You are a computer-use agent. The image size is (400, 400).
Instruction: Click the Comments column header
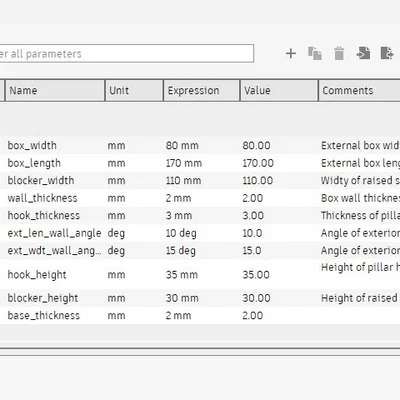(x=359, y=90)
